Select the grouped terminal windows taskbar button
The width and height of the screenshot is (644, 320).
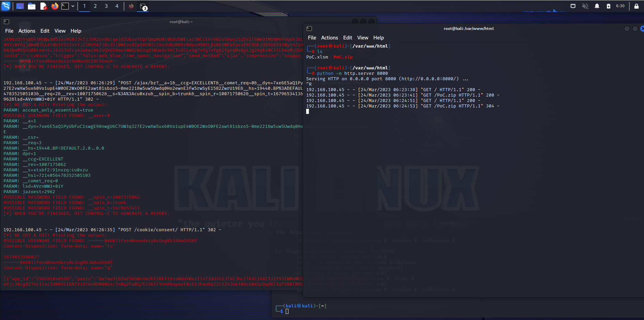[x=143, y=6]
